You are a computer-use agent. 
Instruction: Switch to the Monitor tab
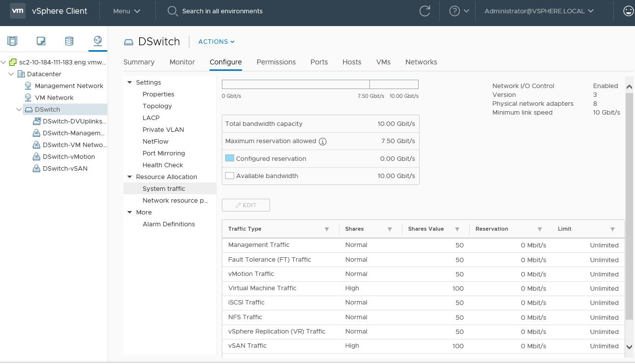(182, 62)
